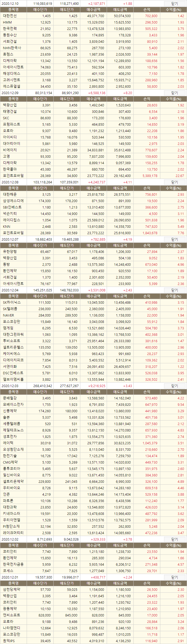Image resolution: width=187 pixels, height=644 pixels.
Task: Click the +8.20 daily return percentage
Action: (128, 93)
